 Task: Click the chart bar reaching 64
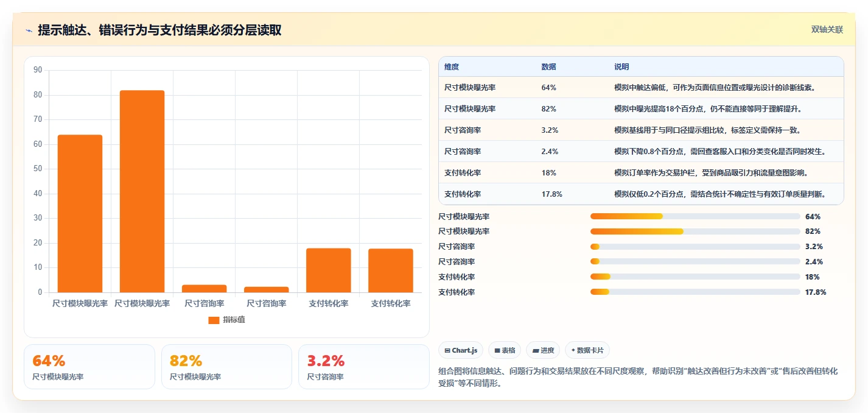point(80,213)
